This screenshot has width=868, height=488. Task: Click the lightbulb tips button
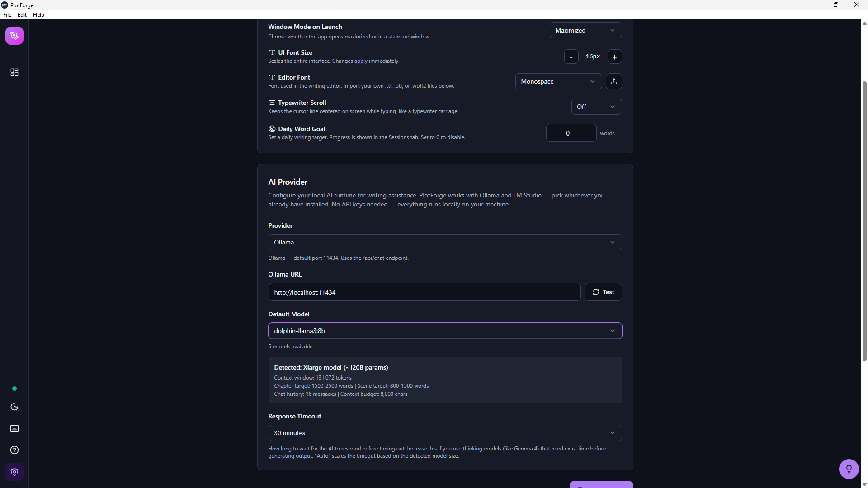pos(849,469)
